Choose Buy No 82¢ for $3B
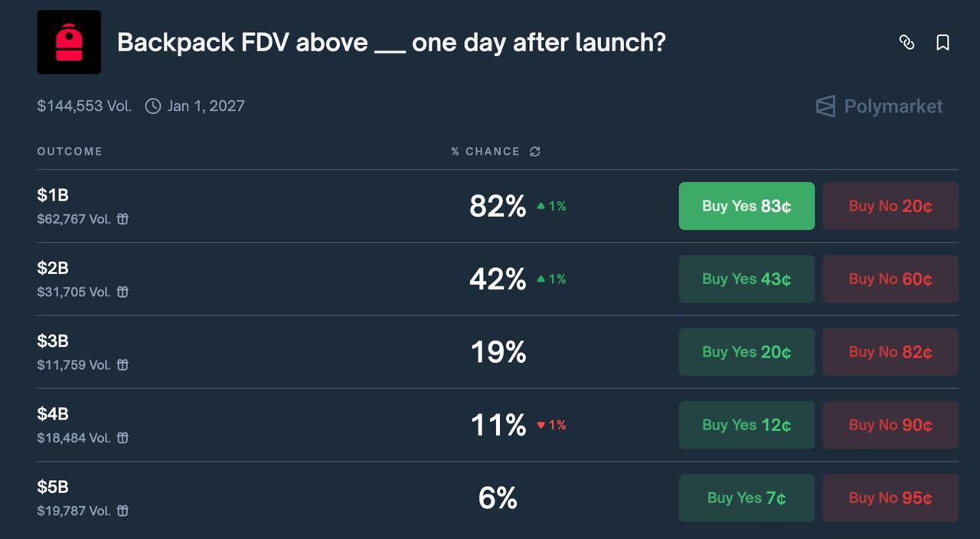Screen dimensions: 980x539 tap(890, 352)
